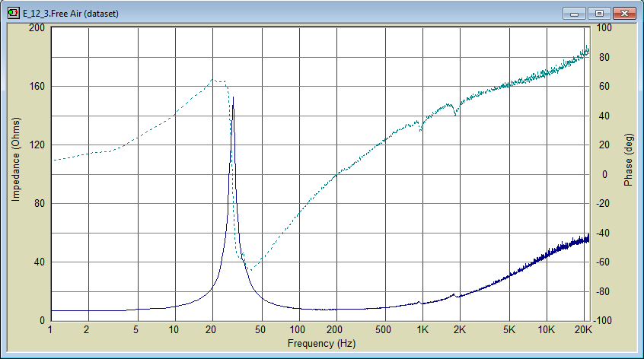This screenshot has width=644, height=359.
Task: Click the 50 tick on frequency axis
Action: click(260, 329)
